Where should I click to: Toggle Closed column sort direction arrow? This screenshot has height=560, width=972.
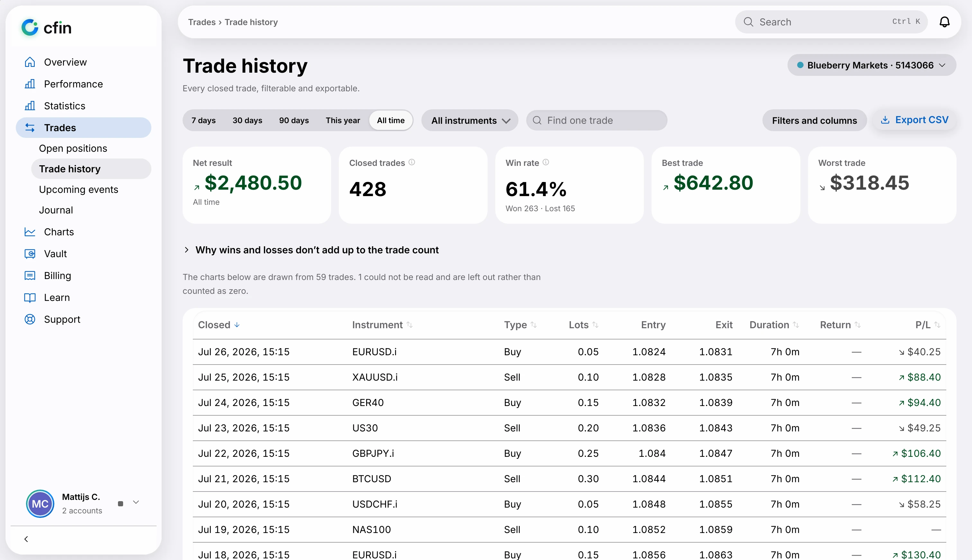[237, 325]
